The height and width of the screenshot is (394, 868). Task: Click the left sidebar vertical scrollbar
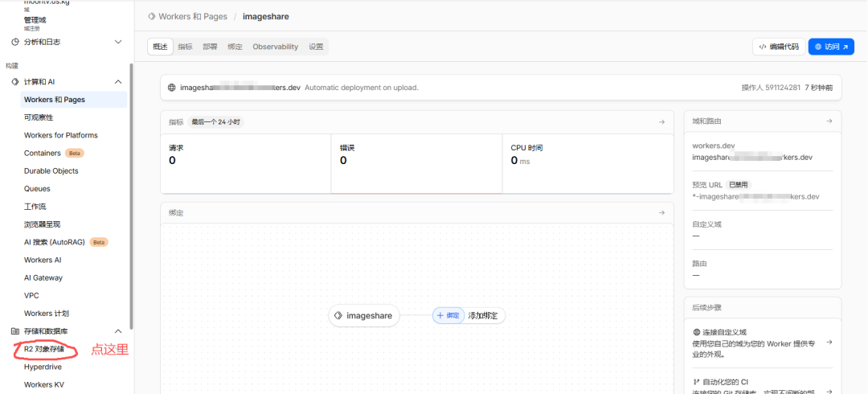[131, 193]
